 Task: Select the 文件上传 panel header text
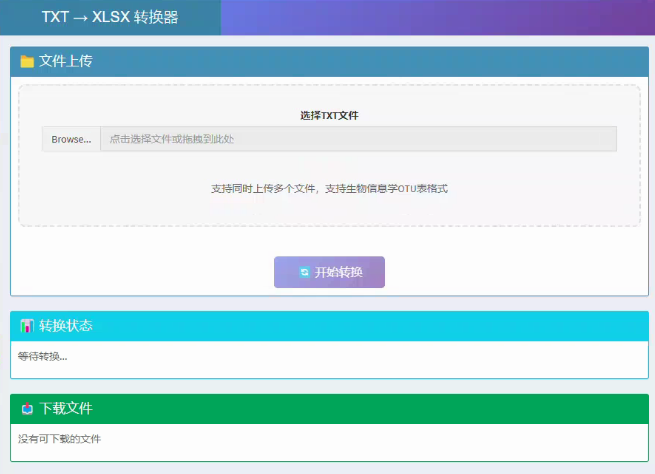[x=66, y=62]
